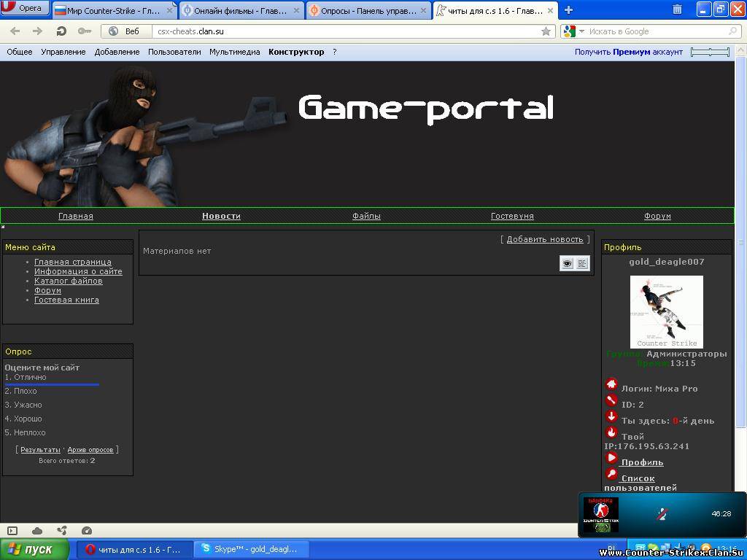Open the password key icon in Opera toolbar
This screenshot has height=560, width=747.
pos(85,31)
